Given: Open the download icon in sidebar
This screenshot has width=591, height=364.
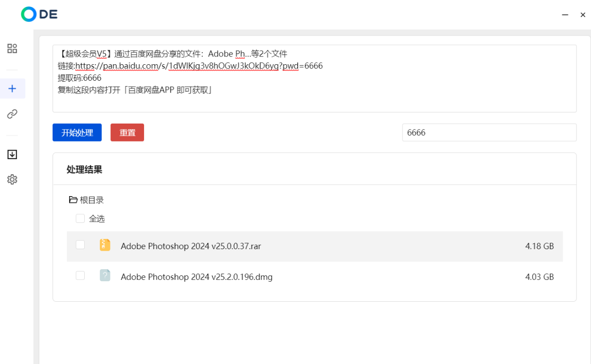Looking at the screenshot, I should 12,154.
